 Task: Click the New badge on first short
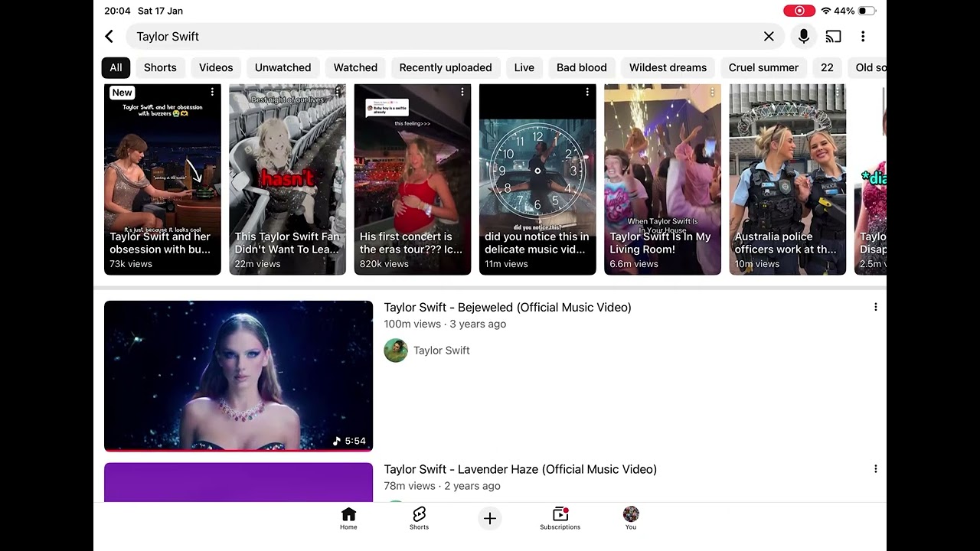click(122, 93)
